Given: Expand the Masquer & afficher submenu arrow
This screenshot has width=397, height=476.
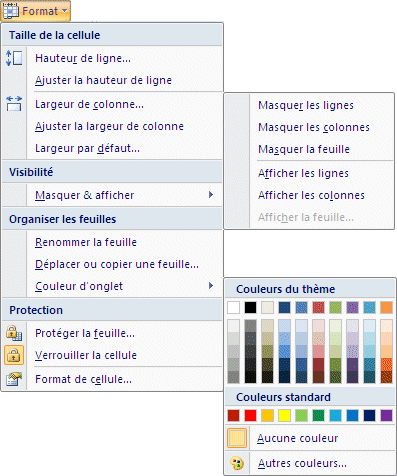Looking at the screenshot, I should pos(211,195).
